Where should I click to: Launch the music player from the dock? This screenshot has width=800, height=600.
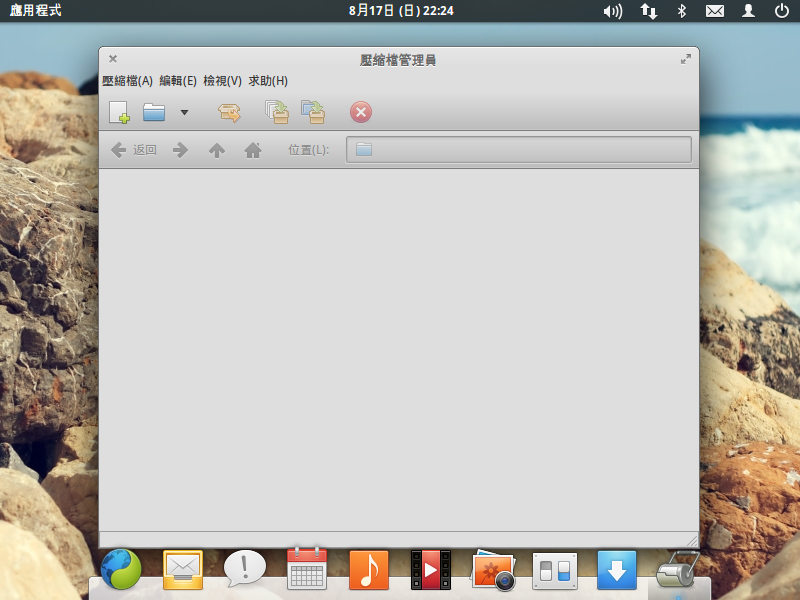[369, 569]
